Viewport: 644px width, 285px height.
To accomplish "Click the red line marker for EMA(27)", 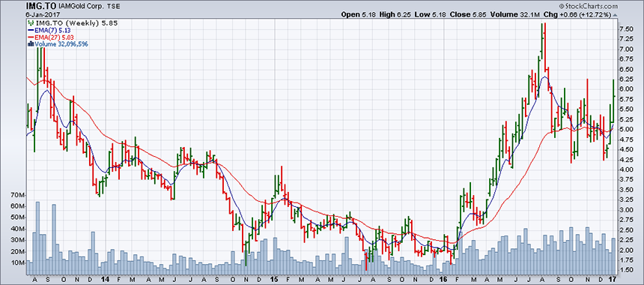I will coord(30,37).
